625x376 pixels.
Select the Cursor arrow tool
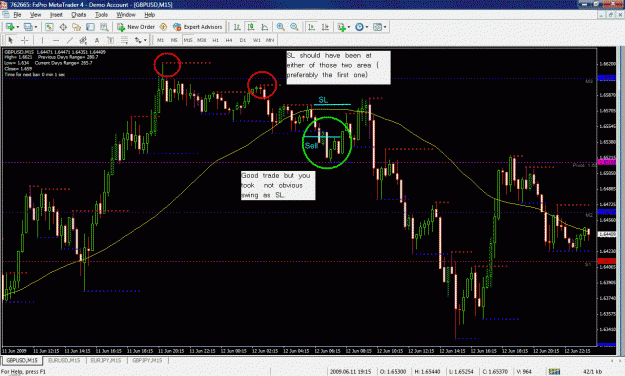pyautogui.click(x=11, y=40)
